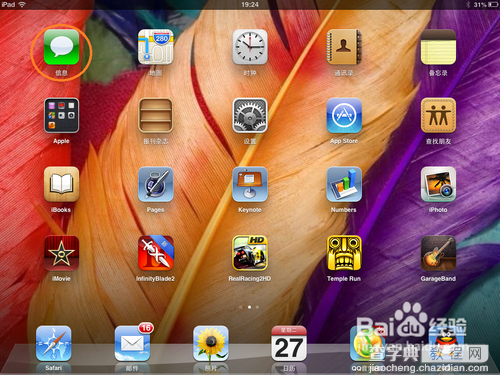Open the Contacts address book app
This screenshot has height=375, width=500.
click(x=344, y=47)
